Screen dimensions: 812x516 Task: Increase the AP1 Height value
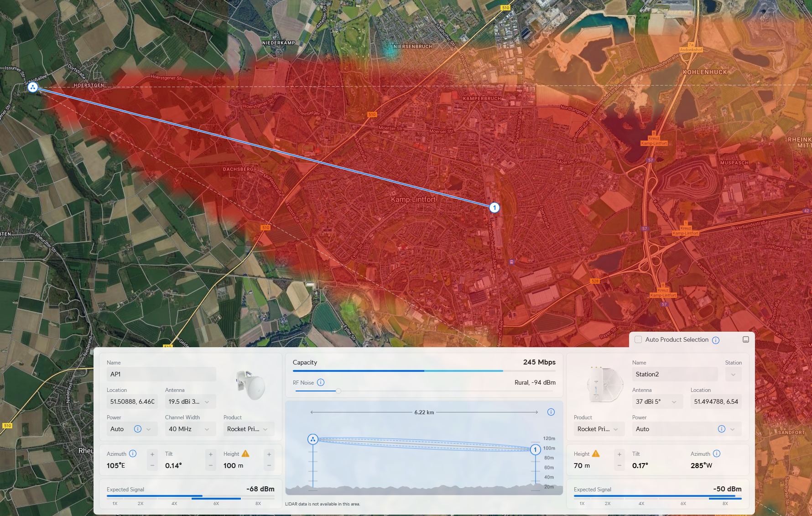[x=269, y=454]
